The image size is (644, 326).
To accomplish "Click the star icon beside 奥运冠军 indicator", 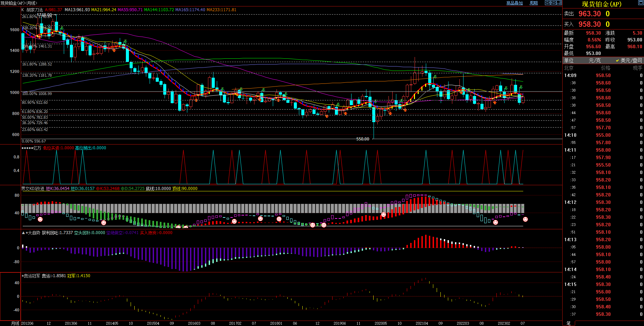I will [x=22, y=276].
